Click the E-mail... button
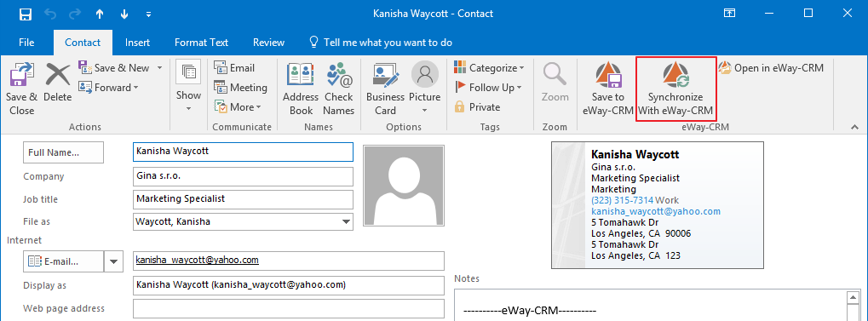This screenshot has width=868, height=321. point(63,261)
